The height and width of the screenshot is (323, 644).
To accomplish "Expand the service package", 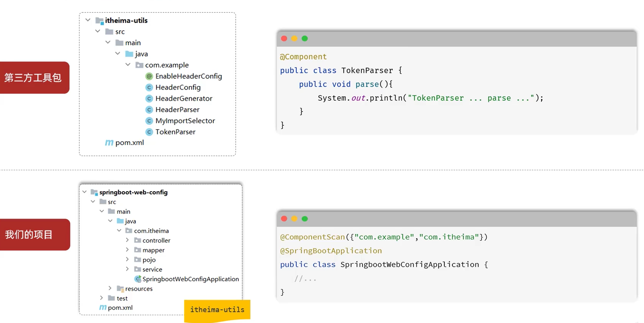I will 127,269.
